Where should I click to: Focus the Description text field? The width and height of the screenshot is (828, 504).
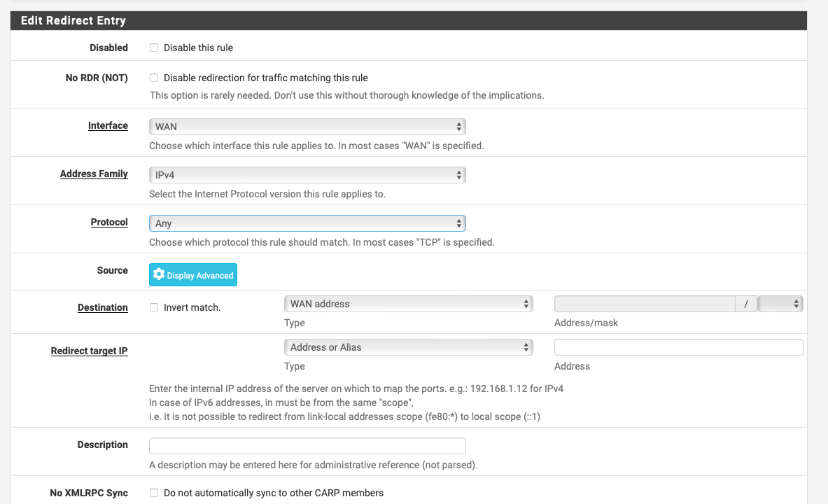click(307, 446)
